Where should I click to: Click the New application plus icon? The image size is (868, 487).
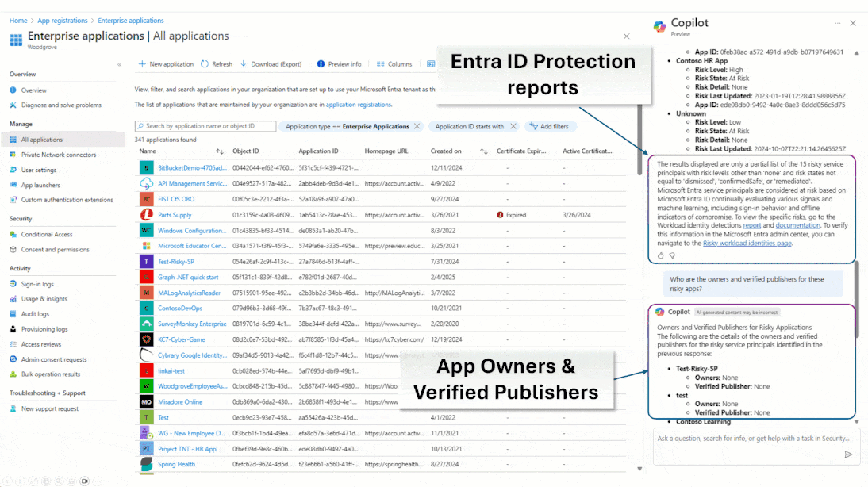tap(142, 64)
